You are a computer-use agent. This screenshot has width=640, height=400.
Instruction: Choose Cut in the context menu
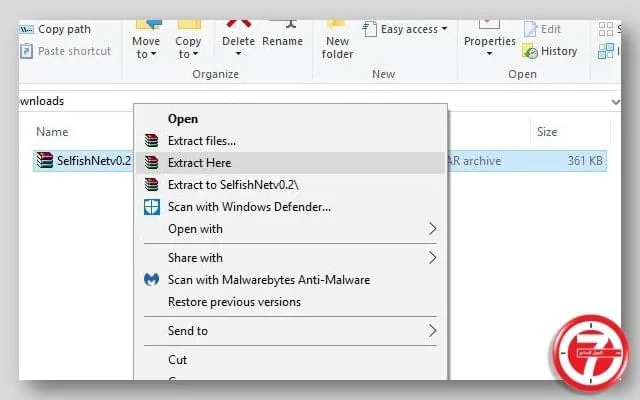tap(177, 360)
